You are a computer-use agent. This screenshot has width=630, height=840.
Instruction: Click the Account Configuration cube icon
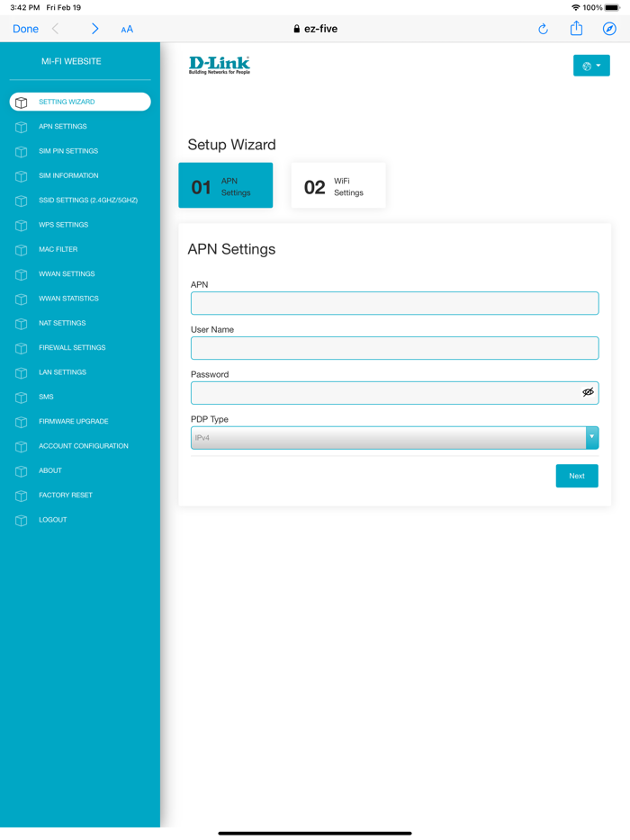pyautogui.click(x=21, y=447)
